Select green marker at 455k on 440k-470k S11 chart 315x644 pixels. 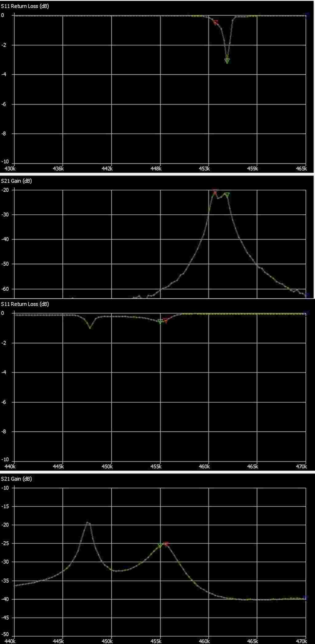click(x=160, y=321)
